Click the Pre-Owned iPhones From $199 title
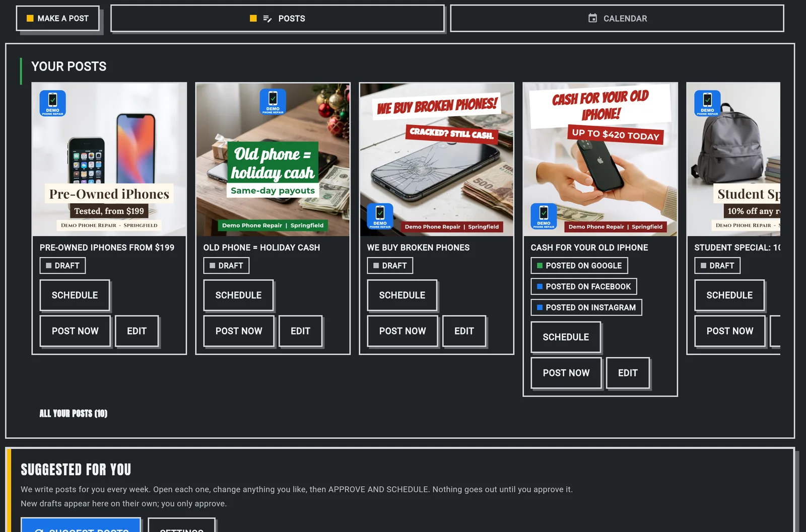 [107, 248]
